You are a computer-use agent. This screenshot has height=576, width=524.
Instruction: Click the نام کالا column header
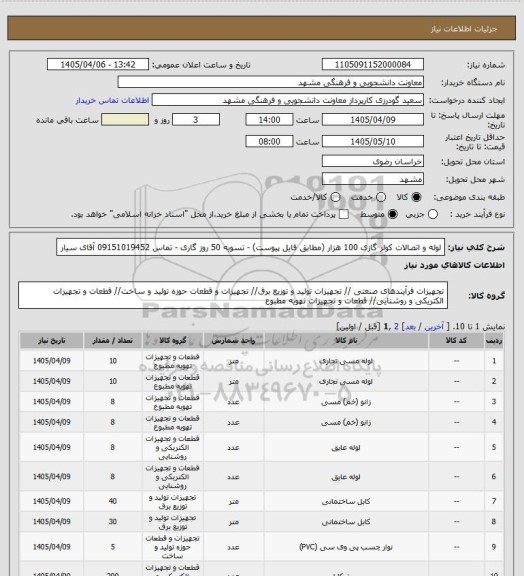click(346, 341)
